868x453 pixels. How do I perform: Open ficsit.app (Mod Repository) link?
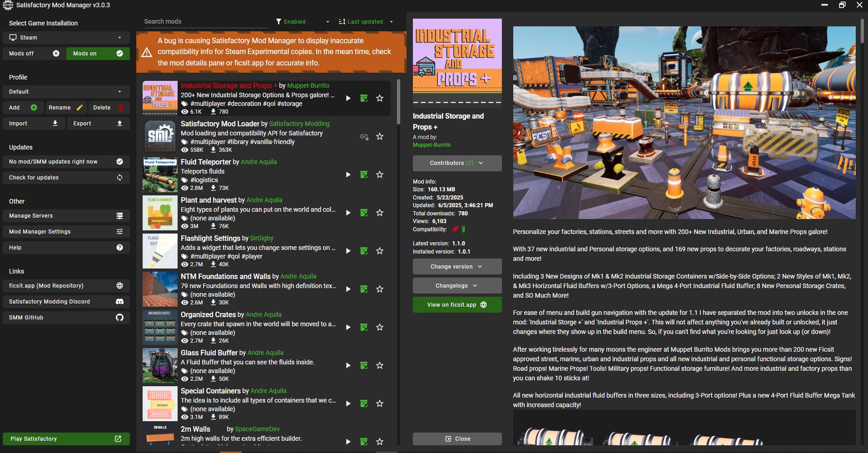[x=66, y=286]
